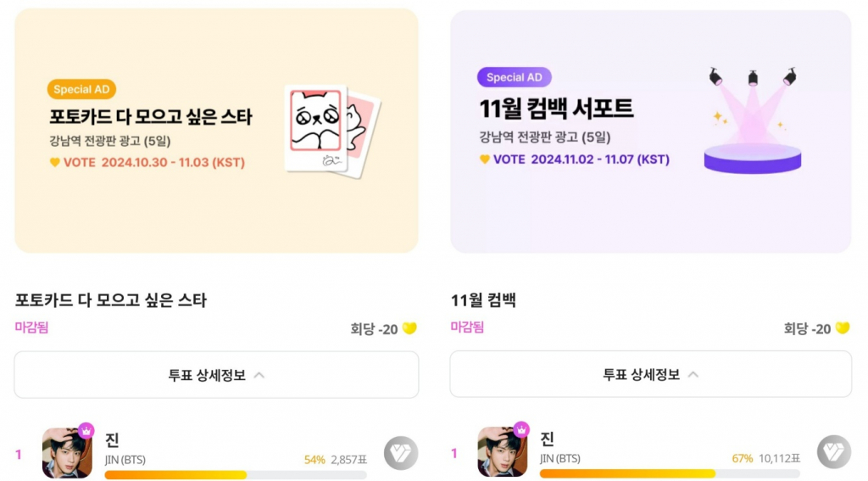Collapse 투표 상세정보 under photocard poll
868x481 pixels.
click(x=216, y=375)
